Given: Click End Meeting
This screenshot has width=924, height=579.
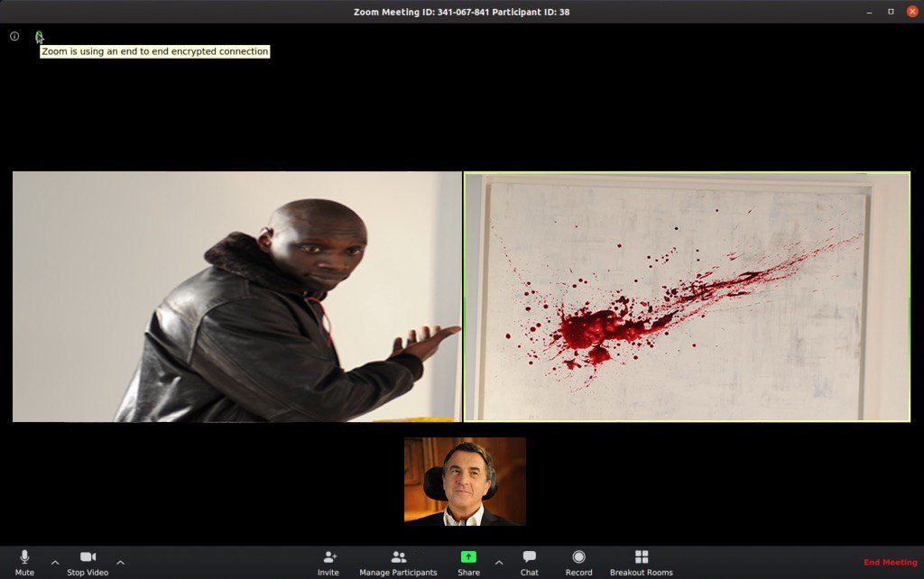Looking at the screenshot, I should [x=891, y=562].
